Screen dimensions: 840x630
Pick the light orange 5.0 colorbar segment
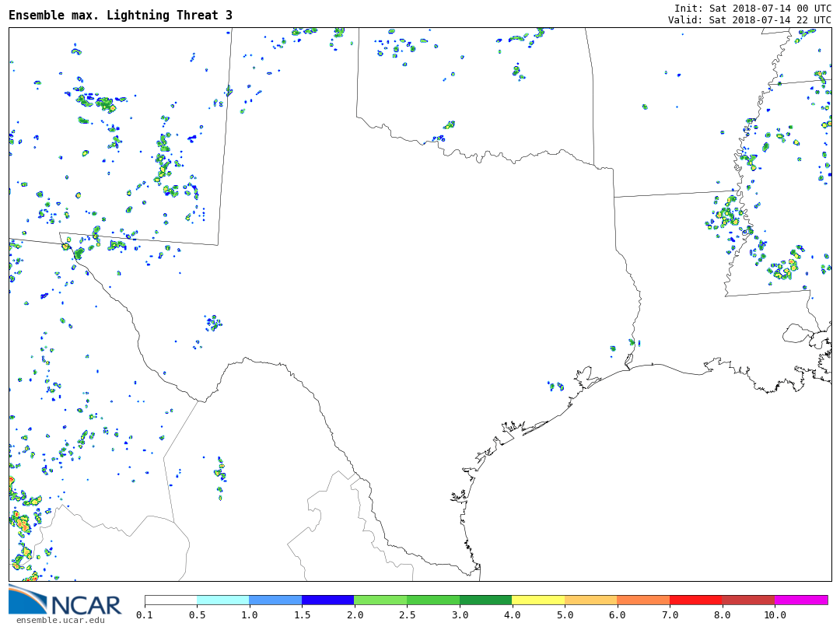(x=591, y=600)
